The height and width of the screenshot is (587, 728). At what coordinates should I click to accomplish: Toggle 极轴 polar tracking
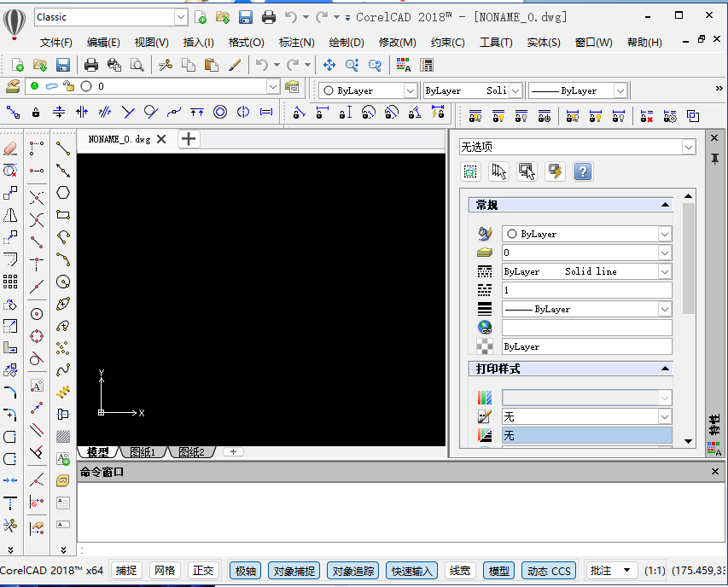click(x=245, y=571)
